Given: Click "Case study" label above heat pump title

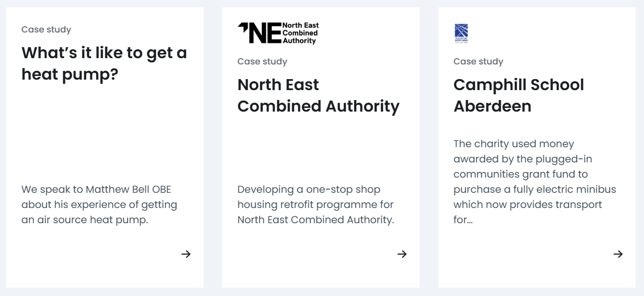Looking at the screenshot, I should tap(46, 29).
